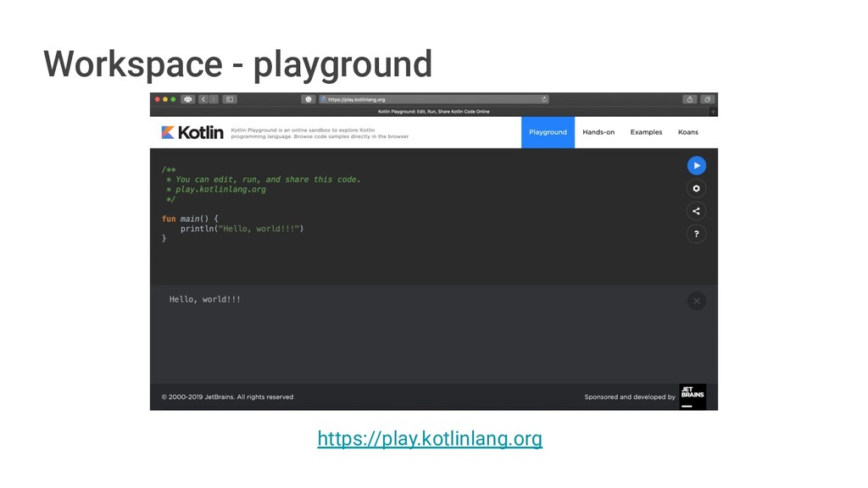This screenshot has height=488, width=868.
Task: Click the 'fun main() {' line
Action: pos(190,219)
